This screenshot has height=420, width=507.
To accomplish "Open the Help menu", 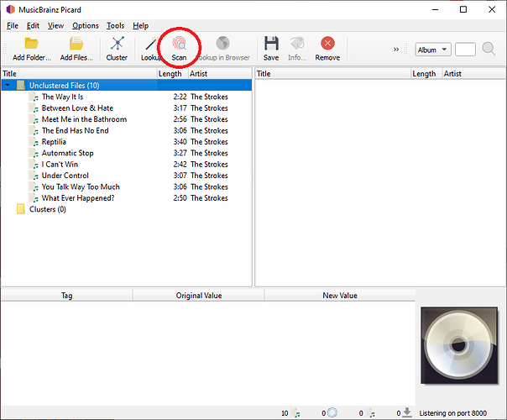I will [x=141, y=25].
